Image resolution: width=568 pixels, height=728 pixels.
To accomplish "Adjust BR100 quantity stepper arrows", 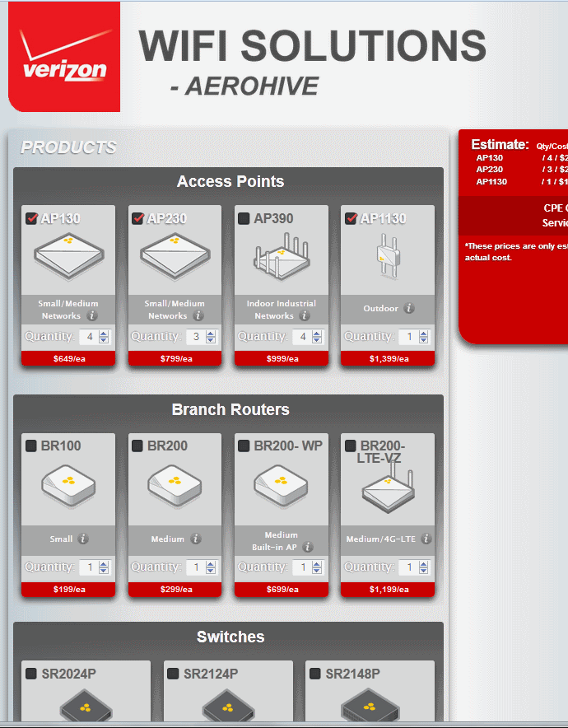I will (104, 567).
